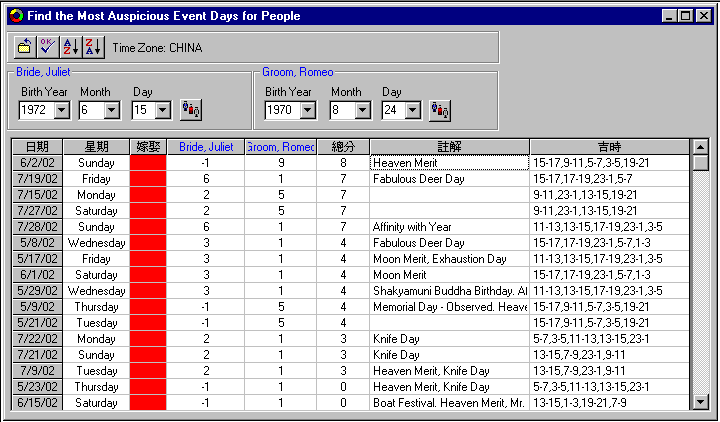Click the Bride's person-select icon button

(191, 110)
